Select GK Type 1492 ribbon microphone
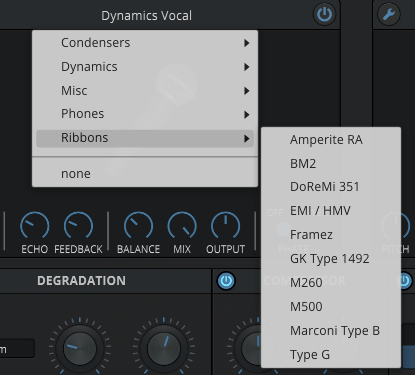This screenshot has height=375, width=415. [331, 259]
